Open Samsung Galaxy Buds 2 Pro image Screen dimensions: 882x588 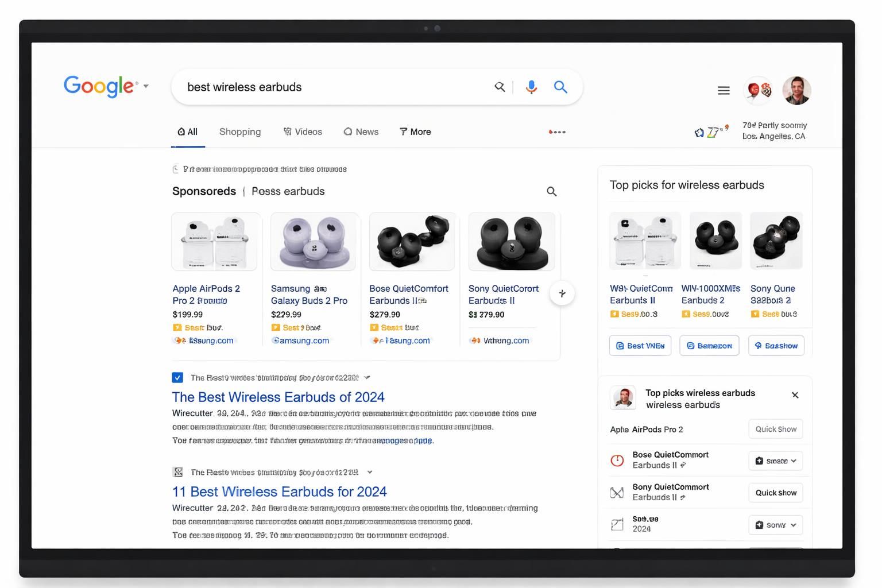(x=314, y=242)
